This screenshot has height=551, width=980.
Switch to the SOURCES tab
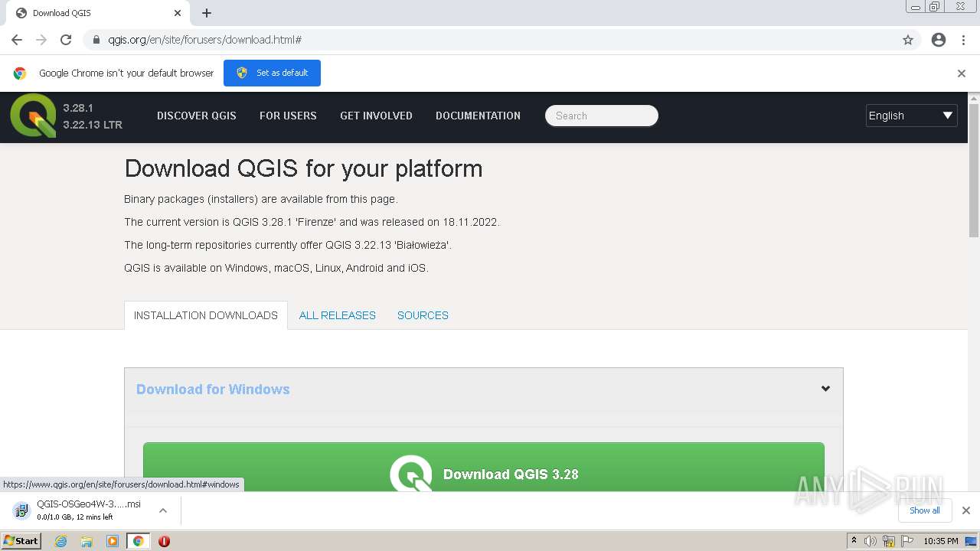(423, 315)
